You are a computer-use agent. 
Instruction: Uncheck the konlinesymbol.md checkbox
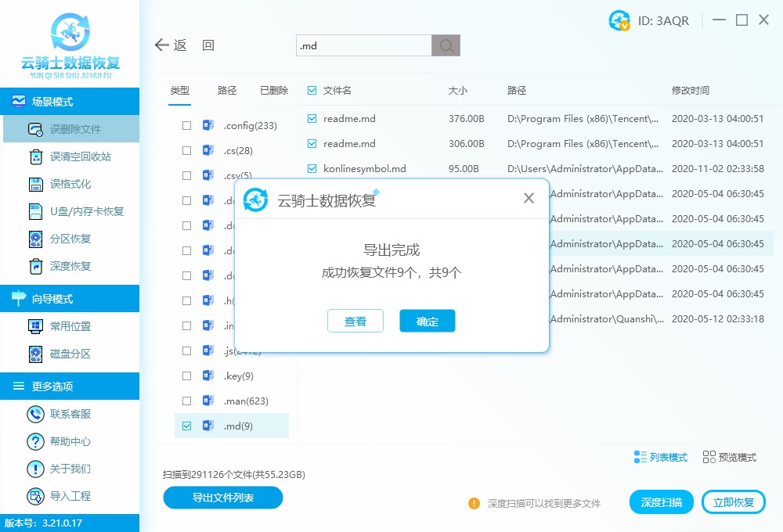pyautogui.click(x=312, y=169)
